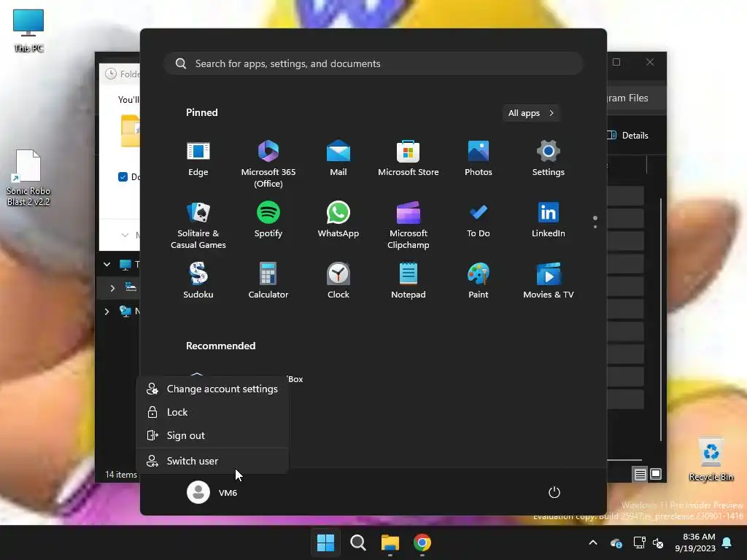The height and width of the screenshot is (560, 747).
Task: Collapse the This PC tree node in Explorer
Action: coord(107,264)
